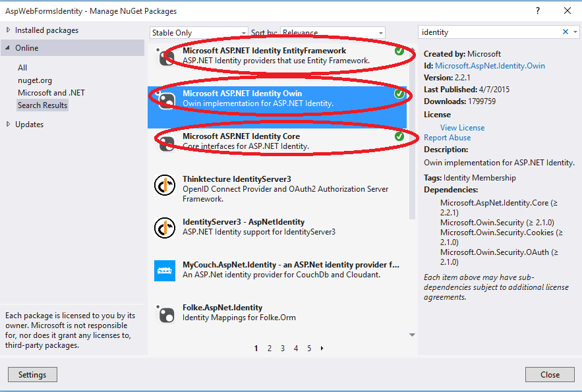Click the Created by: Microsoft text
Viewport: 582px width, 392px height.
click(x=462, y=54)
